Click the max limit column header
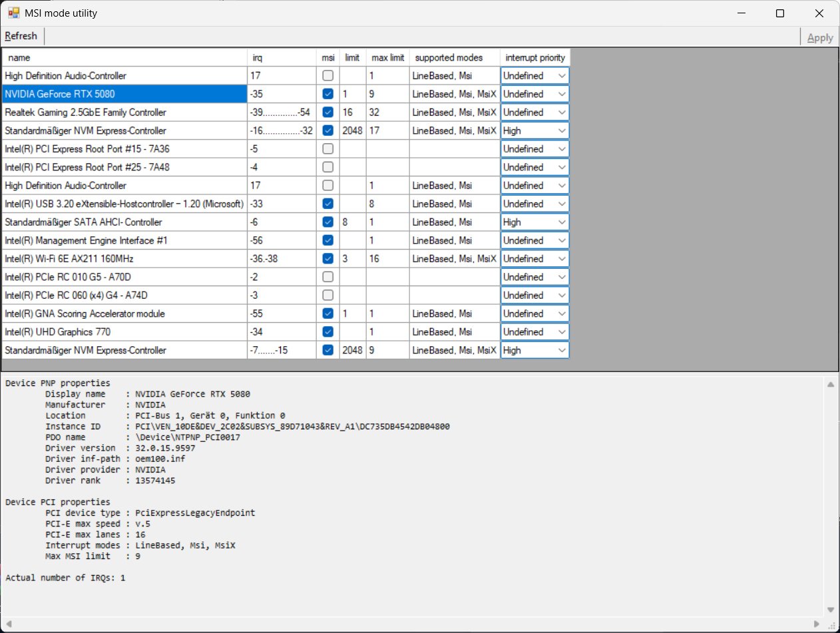Viewport: 840px width, 633px height. point(387,57)
